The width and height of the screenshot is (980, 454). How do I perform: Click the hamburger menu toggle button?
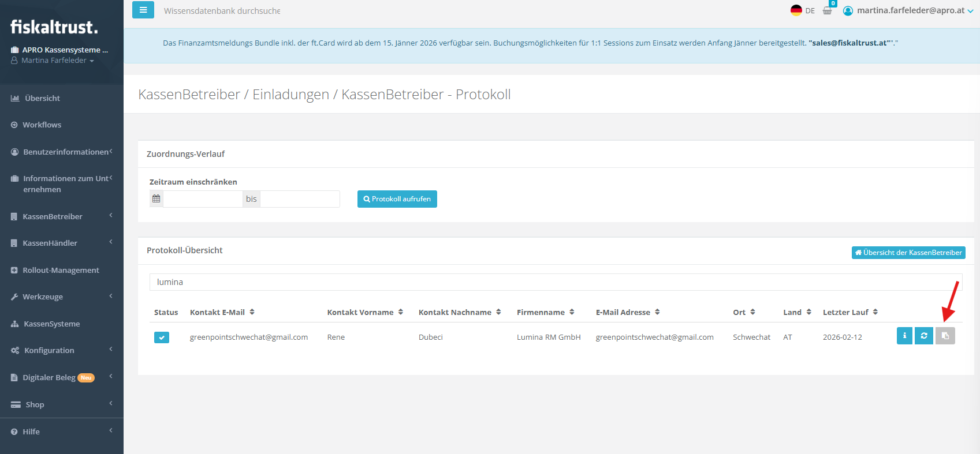(x=143, y=10)
